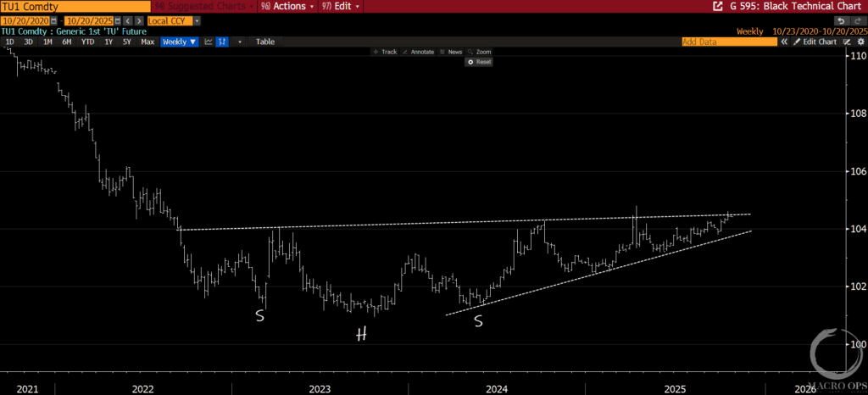This screenshot has width=868, height=395.
Task: Shift date range back with left arrow
Action: (x=127, y=19)
